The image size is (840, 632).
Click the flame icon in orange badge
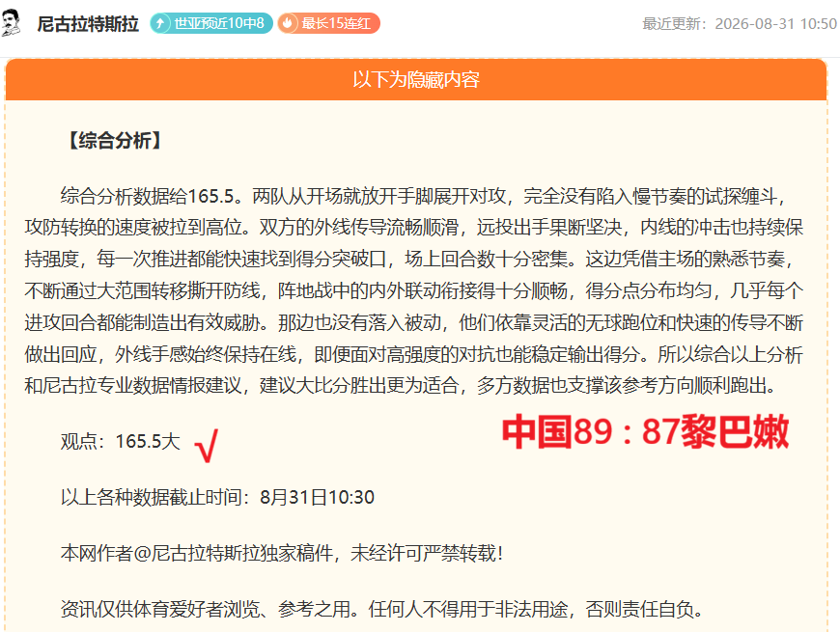[x=288, y=23]
